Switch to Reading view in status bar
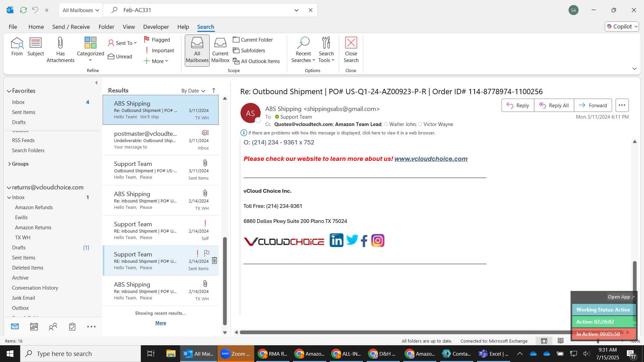This screenshot has width=644, height=362. 560,341
